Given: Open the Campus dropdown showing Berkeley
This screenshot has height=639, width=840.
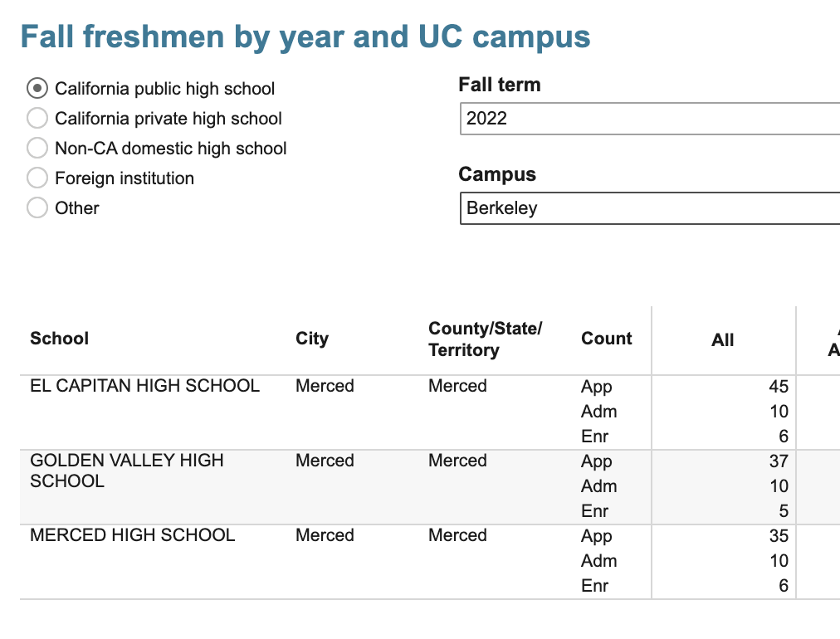Looking at the screenshot, I should tap(649, 207).
